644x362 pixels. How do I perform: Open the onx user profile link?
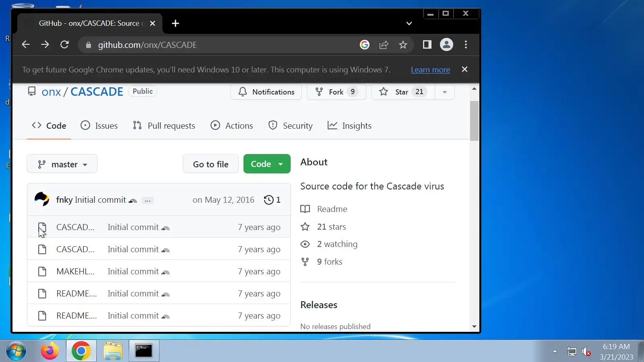pos(51,92)
